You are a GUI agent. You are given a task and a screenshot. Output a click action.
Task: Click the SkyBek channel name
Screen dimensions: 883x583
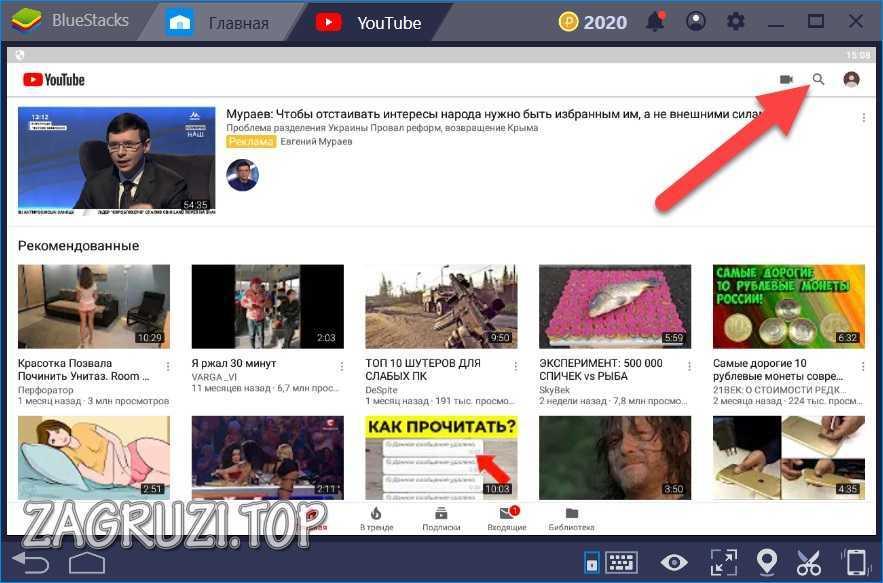[555, 390]
